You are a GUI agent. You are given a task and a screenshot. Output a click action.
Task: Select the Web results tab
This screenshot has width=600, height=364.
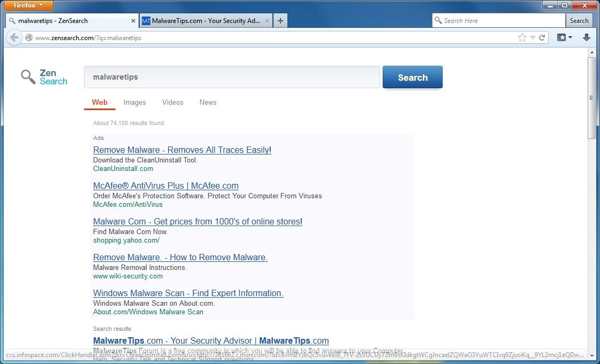100,103
